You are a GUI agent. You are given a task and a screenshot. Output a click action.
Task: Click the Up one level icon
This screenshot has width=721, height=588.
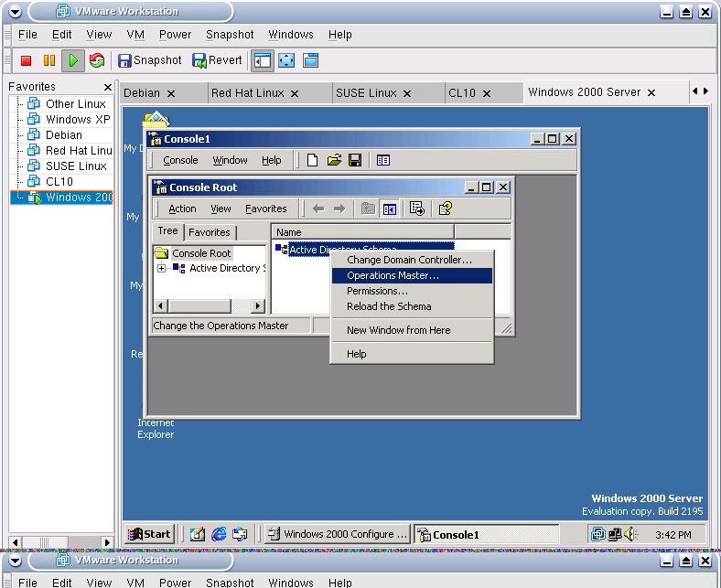tap(368, 209)
